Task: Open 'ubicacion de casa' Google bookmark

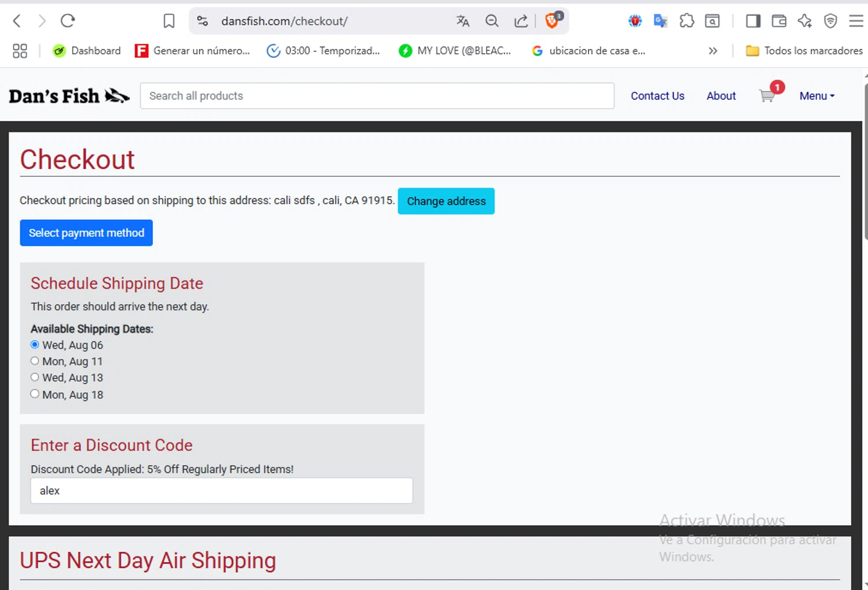Action: click(588, 51)
